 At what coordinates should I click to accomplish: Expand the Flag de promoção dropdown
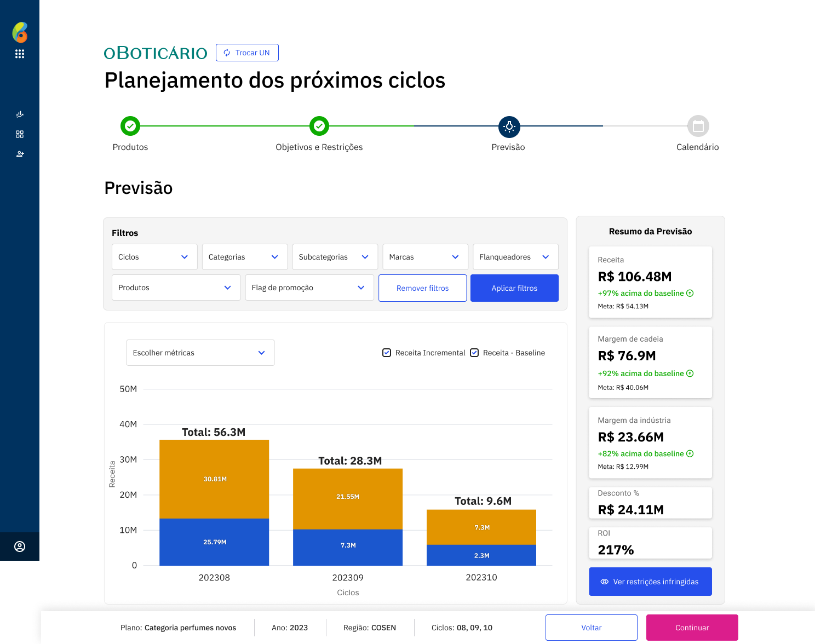(309, 287)
